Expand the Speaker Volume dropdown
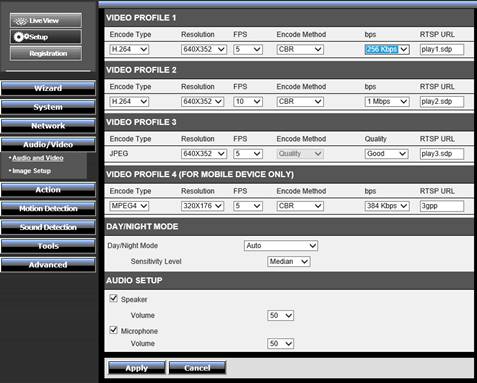This screenshot has width=477, height=383. [x=280, y=315]
